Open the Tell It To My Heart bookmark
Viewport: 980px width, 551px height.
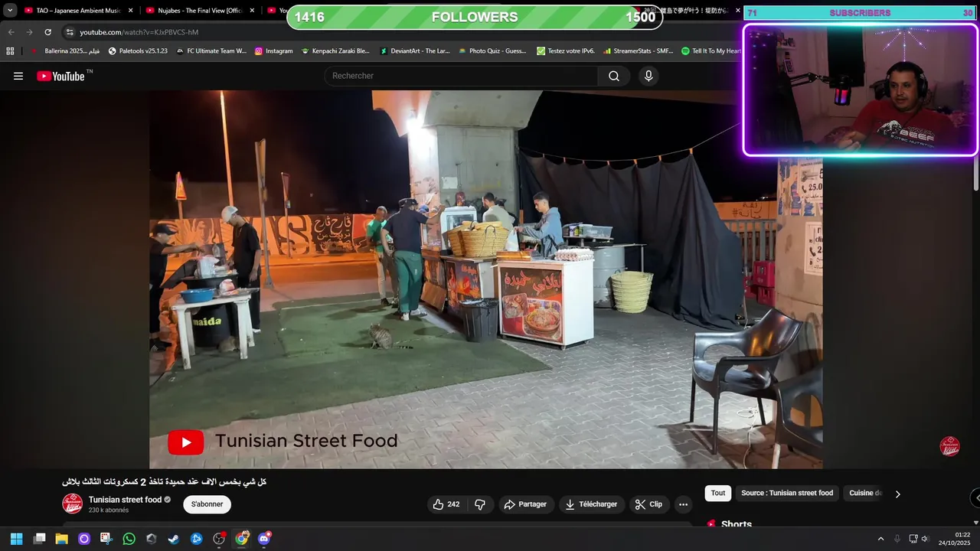click(x=710, y=51)
